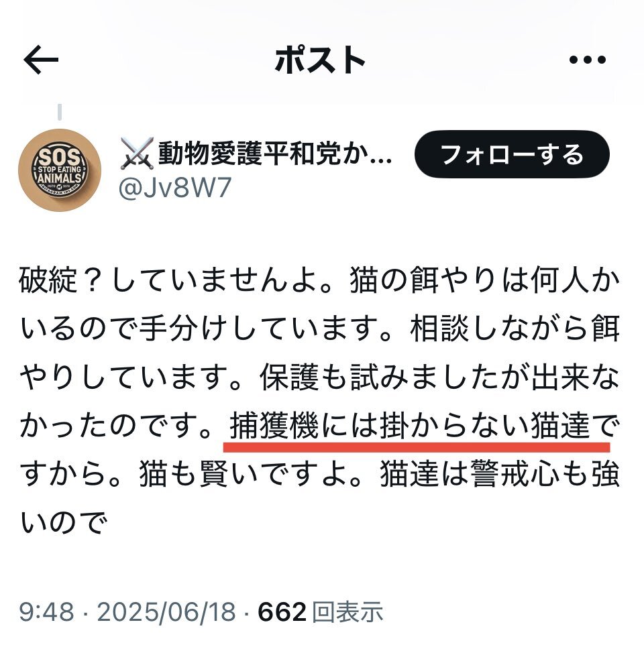The height and width of the screenshot is (647, 644).
Task: Tap the thread connector line above avatar
Action: coord(60,112)
